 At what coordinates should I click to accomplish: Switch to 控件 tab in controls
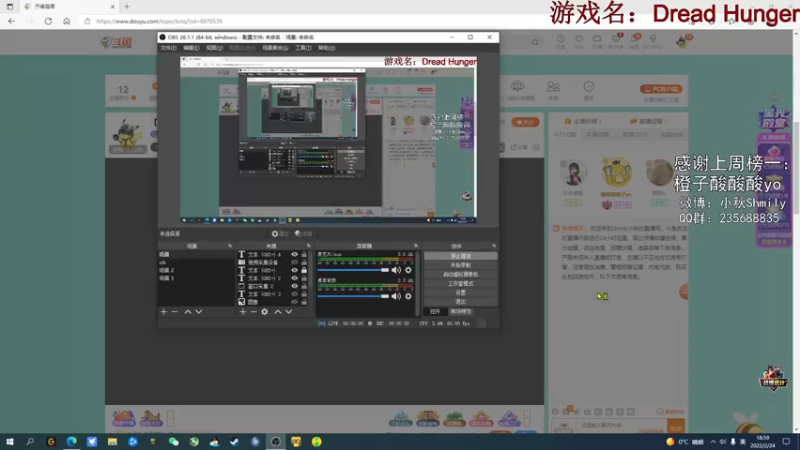(435, 311)
